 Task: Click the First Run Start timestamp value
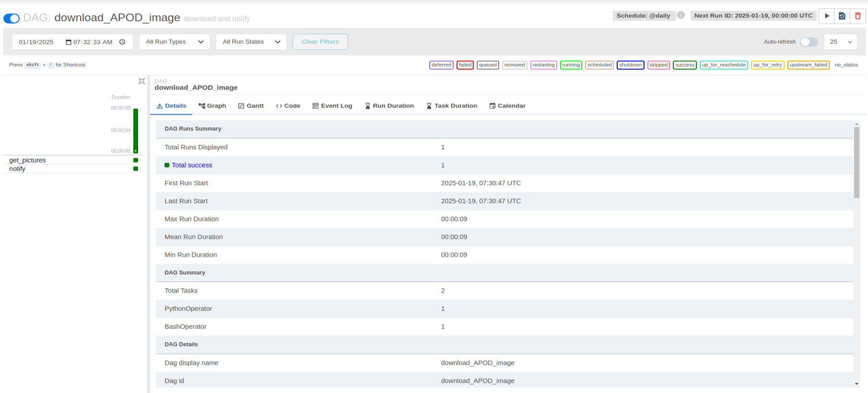coord(481,183)
